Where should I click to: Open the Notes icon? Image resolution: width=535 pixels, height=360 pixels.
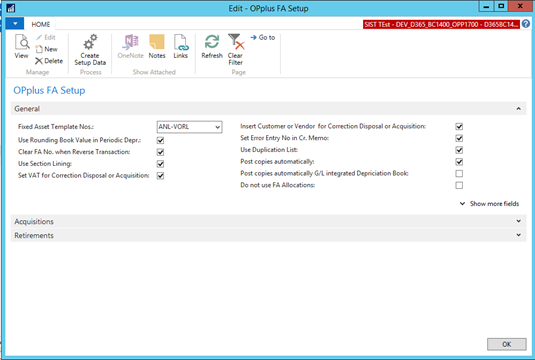click(157, 46)
